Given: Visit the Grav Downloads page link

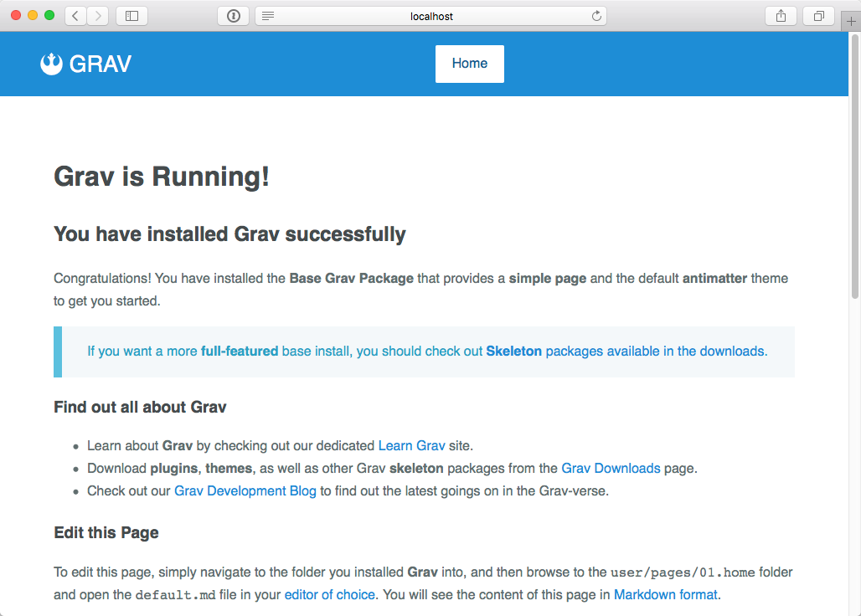Looking at the screenshot, I should 611,469.
